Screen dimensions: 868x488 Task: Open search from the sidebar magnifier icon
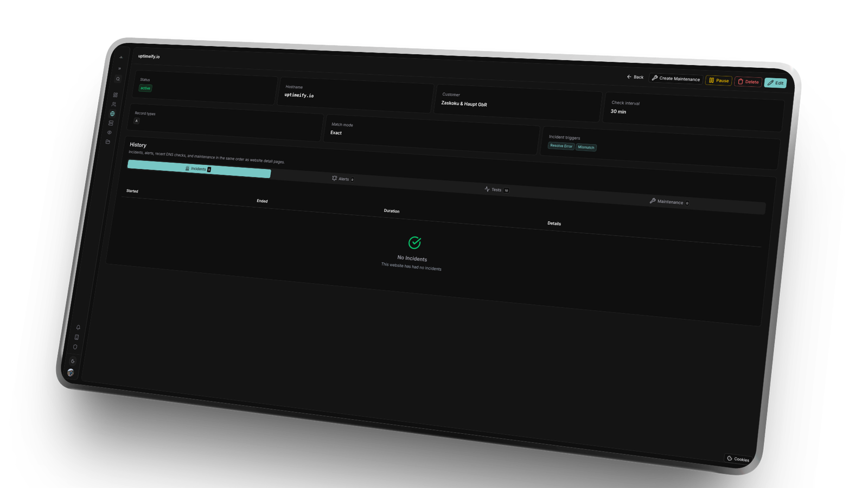pyautogui.click(x=118, y=79)
